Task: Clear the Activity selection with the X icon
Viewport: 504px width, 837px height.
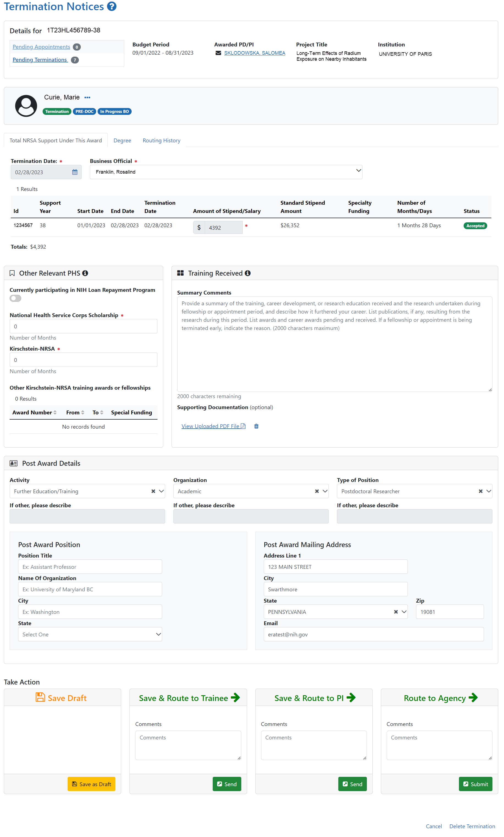Action: point(153,491)
